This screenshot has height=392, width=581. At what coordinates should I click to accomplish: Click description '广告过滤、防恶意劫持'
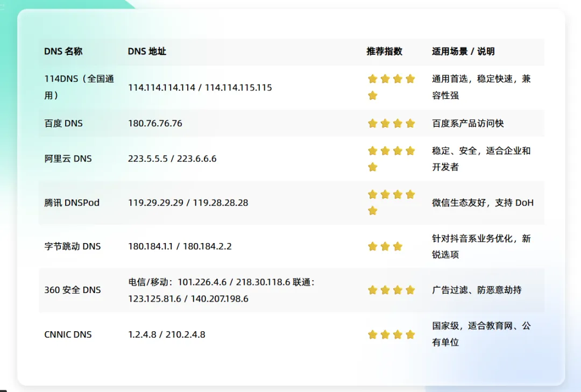click(477, 290)
